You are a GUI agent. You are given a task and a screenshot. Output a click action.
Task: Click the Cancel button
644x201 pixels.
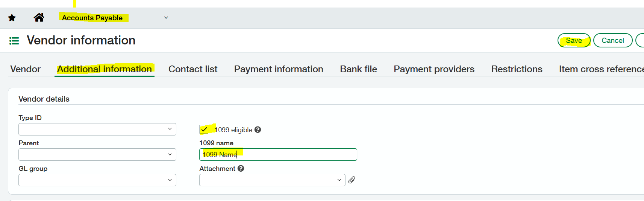pos(612,41)
